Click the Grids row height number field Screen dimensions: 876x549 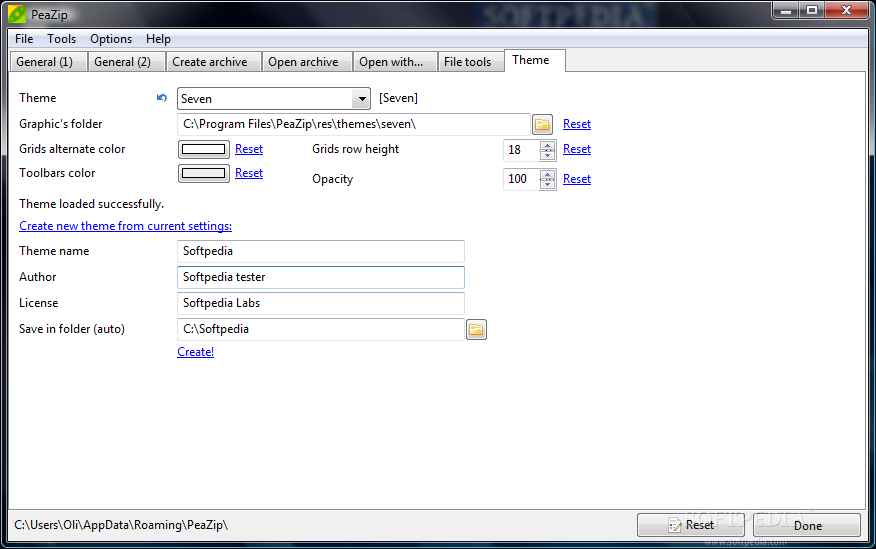[521, 150]
